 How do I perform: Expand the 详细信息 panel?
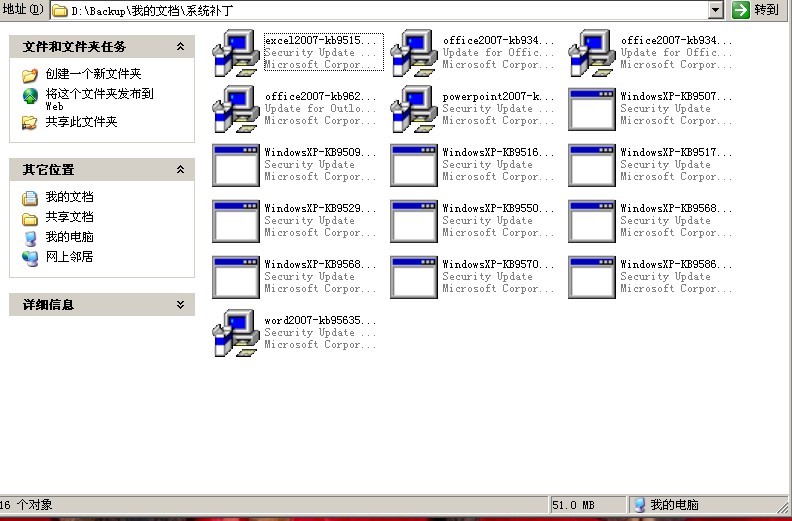pos(180,305)
